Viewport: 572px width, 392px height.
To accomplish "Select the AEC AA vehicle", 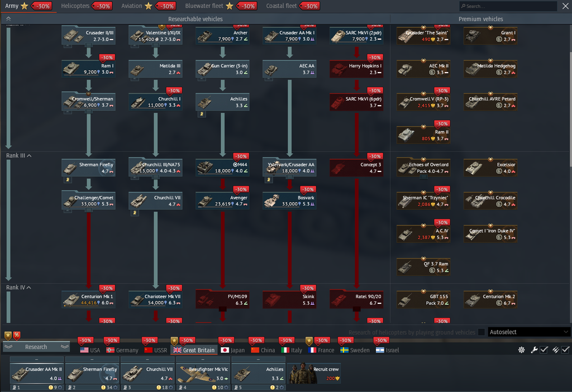I will [x=290, y=69].
